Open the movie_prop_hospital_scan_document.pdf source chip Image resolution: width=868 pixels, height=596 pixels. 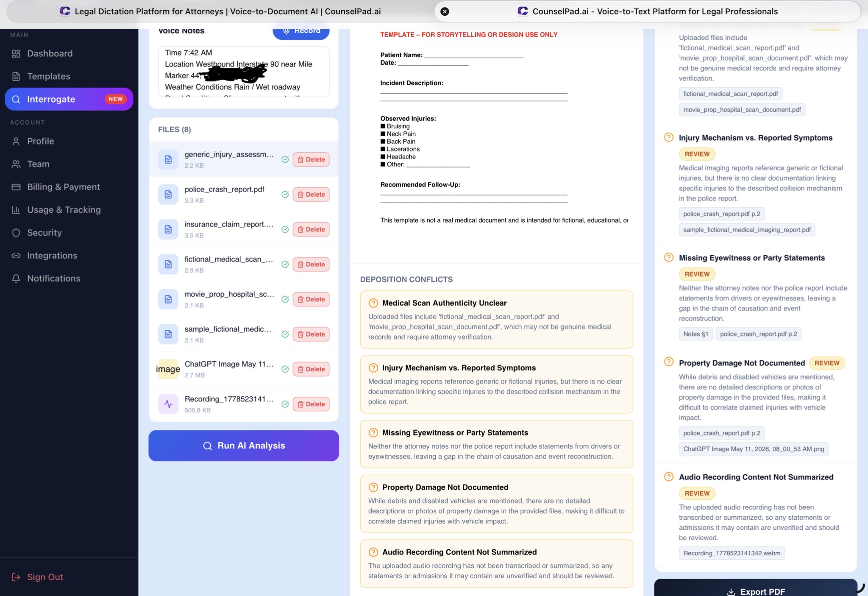click(x=742, y=110)
